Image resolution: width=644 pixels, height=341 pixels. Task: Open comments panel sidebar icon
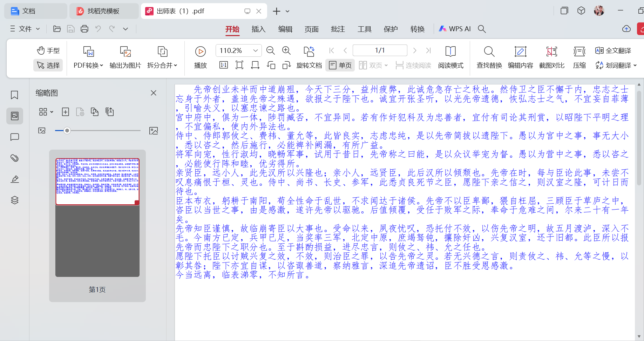point(14,137)
